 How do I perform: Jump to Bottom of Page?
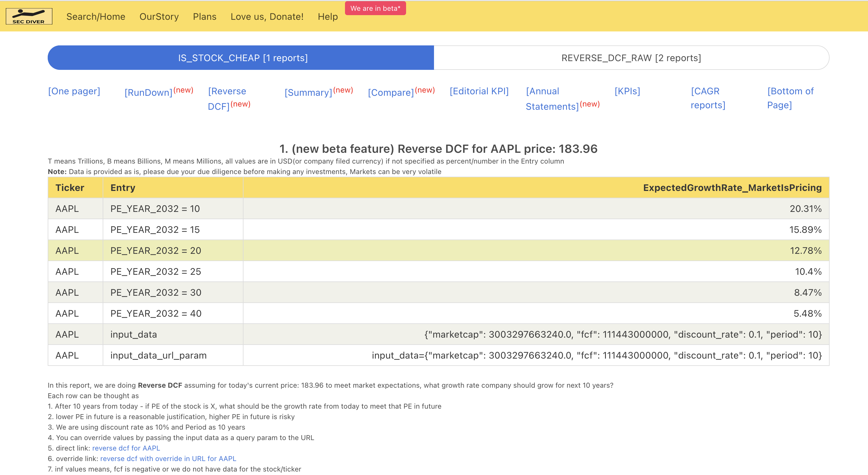[x=790, y=98]
